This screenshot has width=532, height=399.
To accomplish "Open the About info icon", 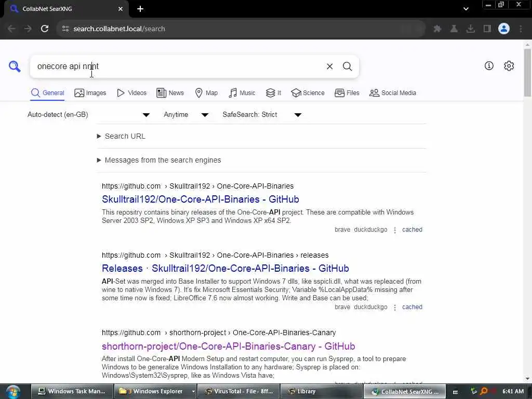I will [x=489, y=66].
